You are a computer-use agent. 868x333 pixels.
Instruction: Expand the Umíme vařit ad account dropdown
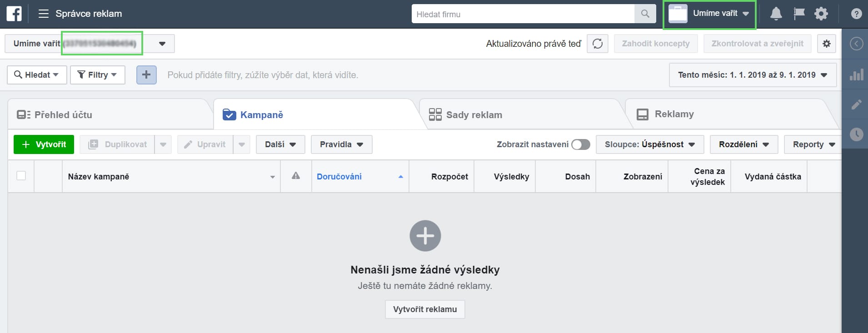point(162,44)
